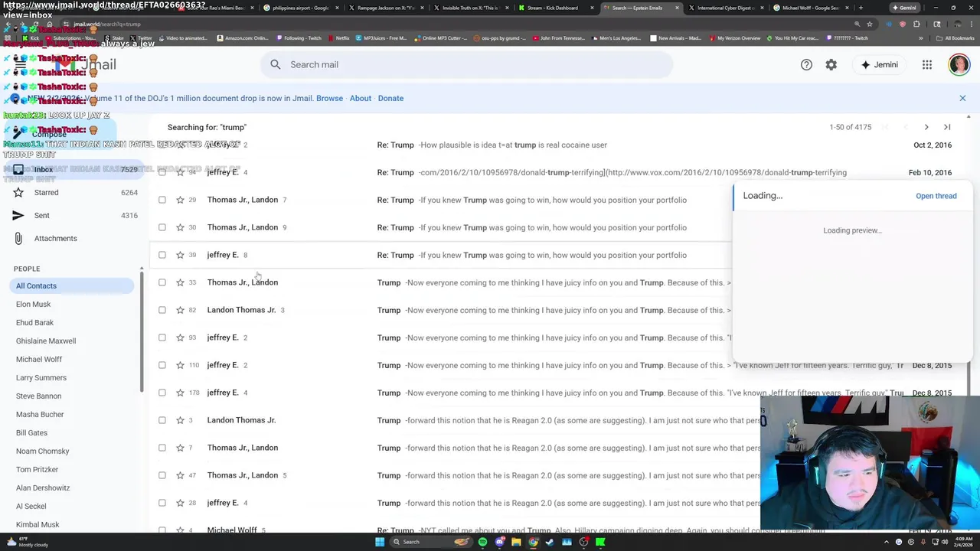This screenshot has width=980, height=551.
Task: Open the settings gear icon
Action: click(x=831, y=65)
